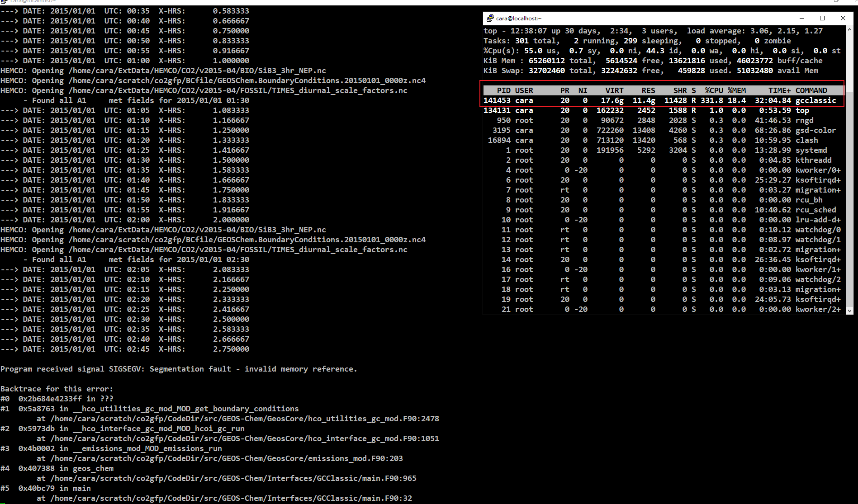The height and width of the screenshot is (504, 858).
Task: Click the PuTTY icon on the background terminal window
Action: pyautogui.click(x=5, y=2)
